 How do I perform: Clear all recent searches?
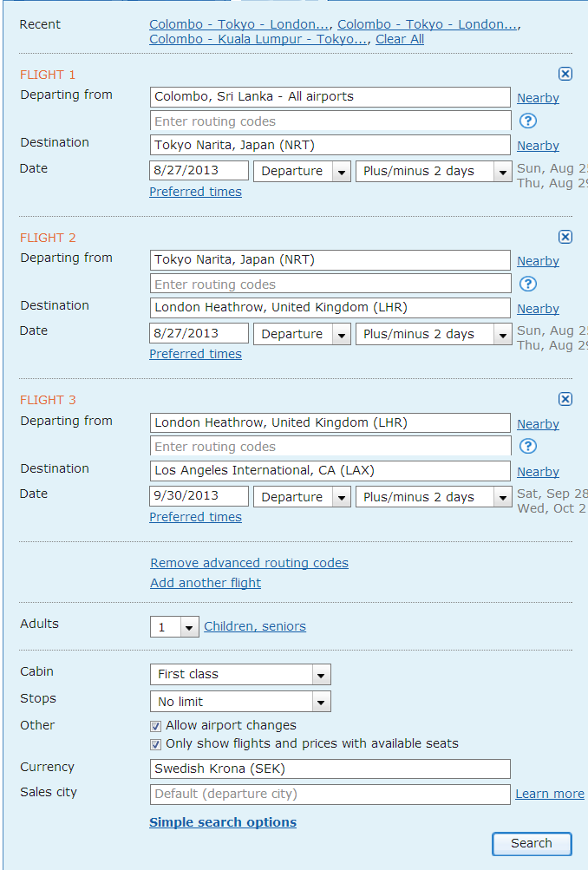[x=400, y=39]
